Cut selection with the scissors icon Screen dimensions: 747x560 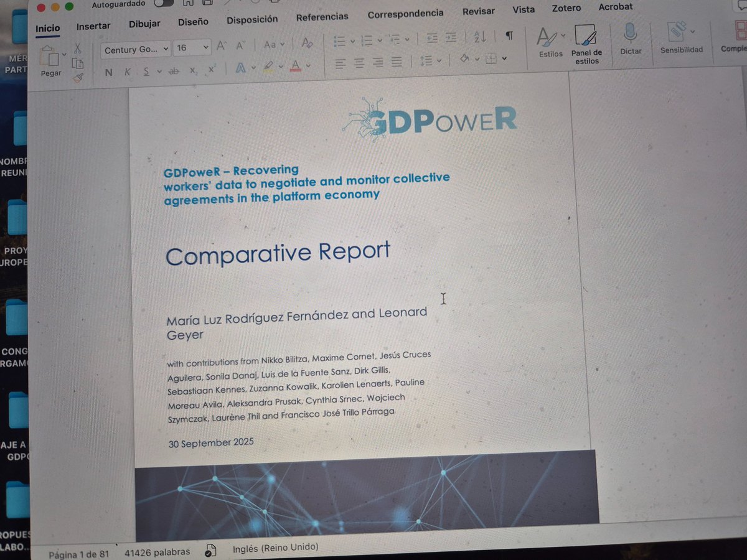coord(78,48)
